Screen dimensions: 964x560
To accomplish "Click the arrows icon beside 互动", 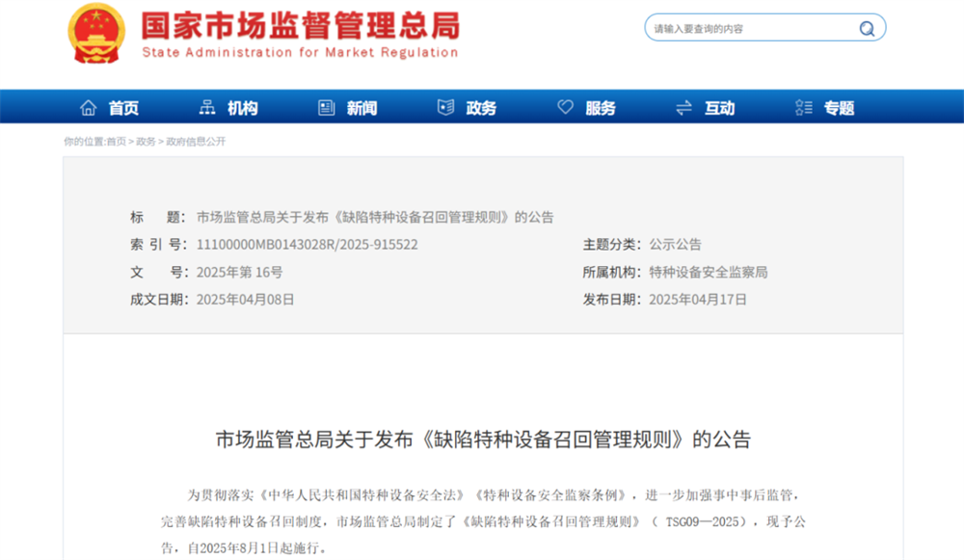I will (683, 108).
